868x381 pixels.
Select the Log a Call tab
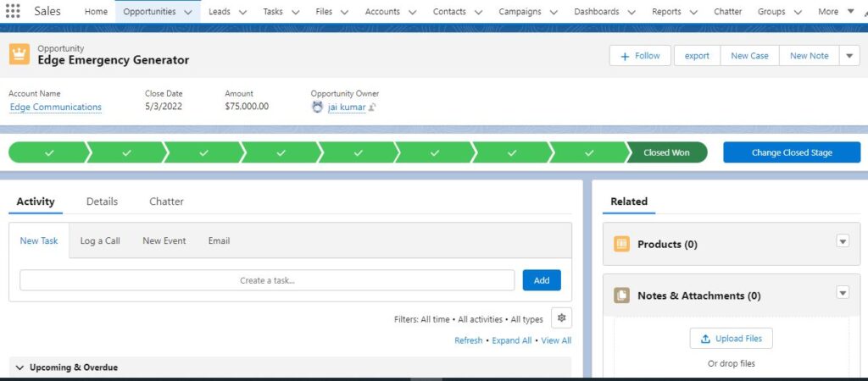[100, 240]
